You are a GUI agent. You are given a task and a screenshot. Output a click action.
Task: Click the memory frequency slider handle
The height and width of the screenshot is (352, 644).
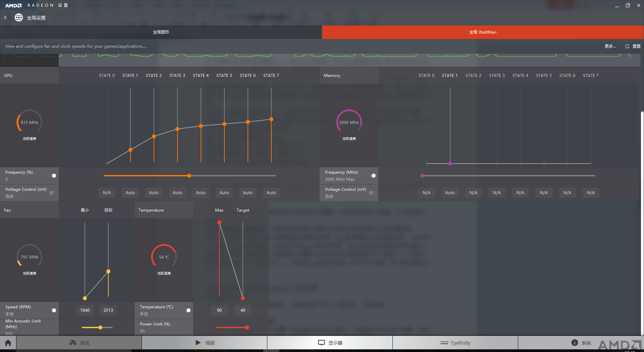422,176
